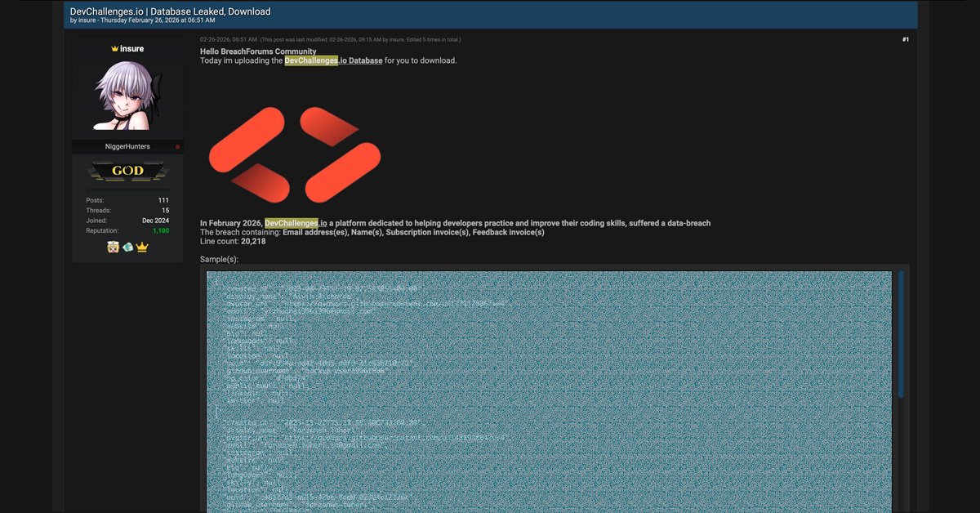
Task: Click the red offline status dot
Action: (177, 147)
